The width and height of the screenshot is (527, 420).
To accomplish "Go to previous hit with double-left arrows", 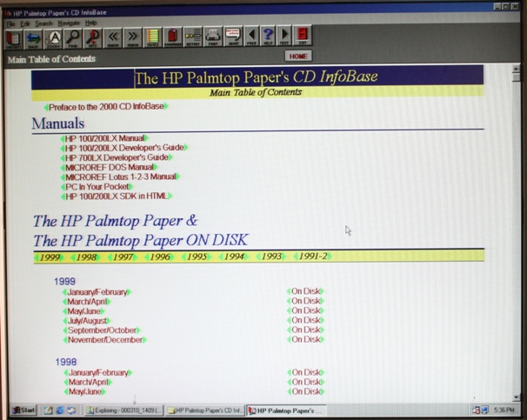I will [x=113, y=37].
